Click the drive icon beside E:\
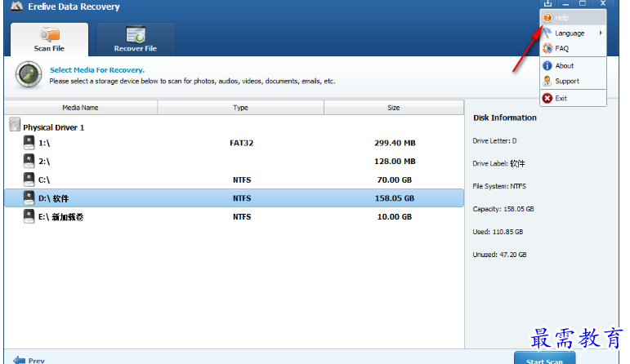This screenshot has width=630, height=364. [x=29, y=216]
